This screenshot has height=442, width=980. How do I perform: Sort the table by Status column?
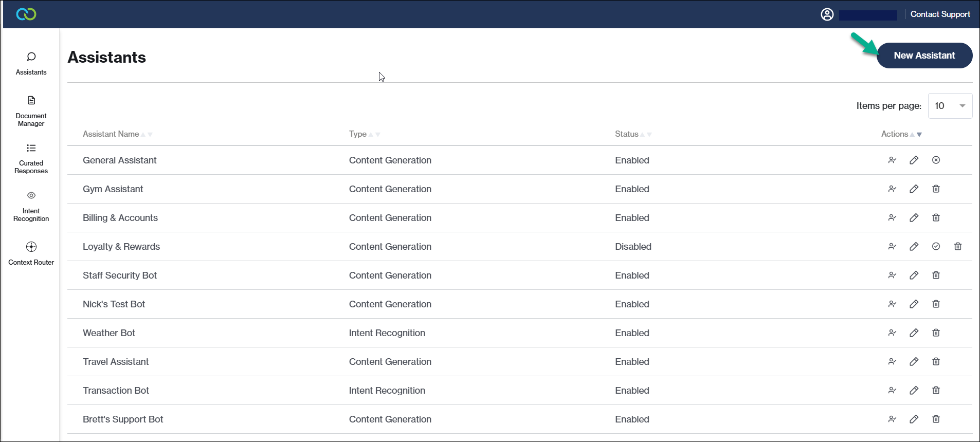point(627,134)
